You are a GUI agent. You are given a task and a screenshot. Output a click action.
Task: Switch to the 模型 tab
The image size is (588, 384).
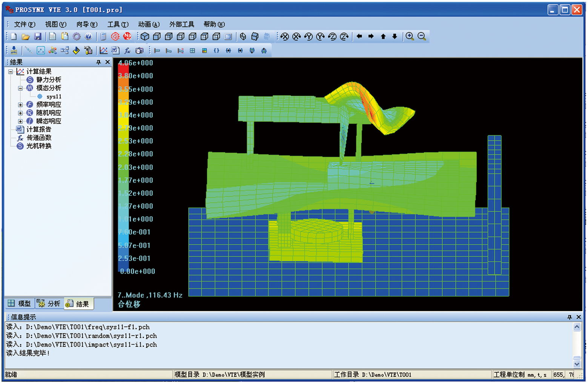click(x=20, y=303)
